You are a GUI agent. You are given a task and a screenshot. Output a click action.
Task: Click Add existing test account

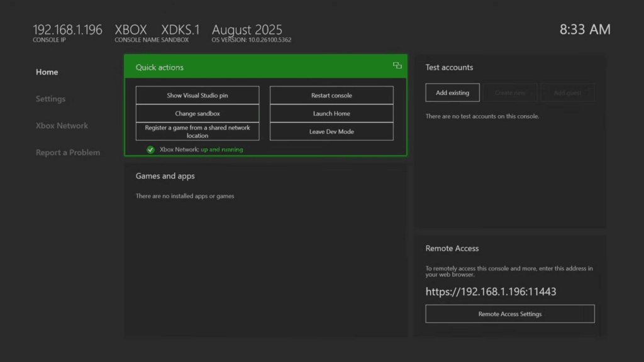pos(452,92)
